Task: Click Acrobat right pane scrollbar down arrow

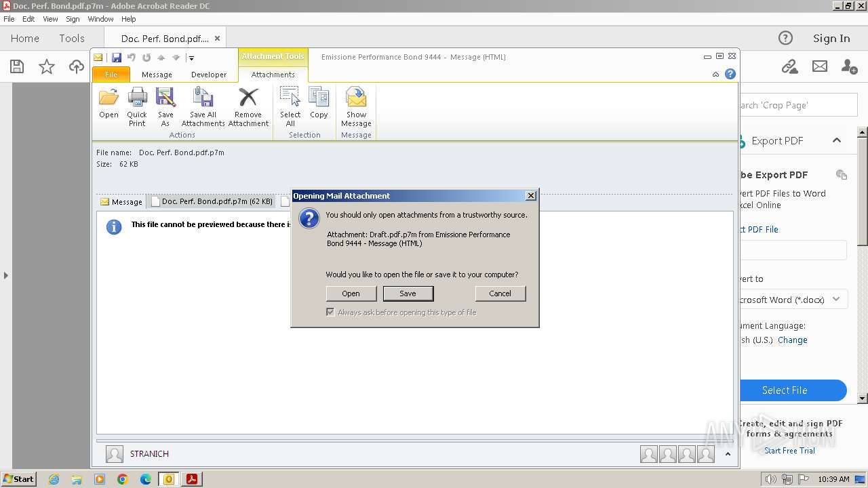Action: (x=863, y=399)
